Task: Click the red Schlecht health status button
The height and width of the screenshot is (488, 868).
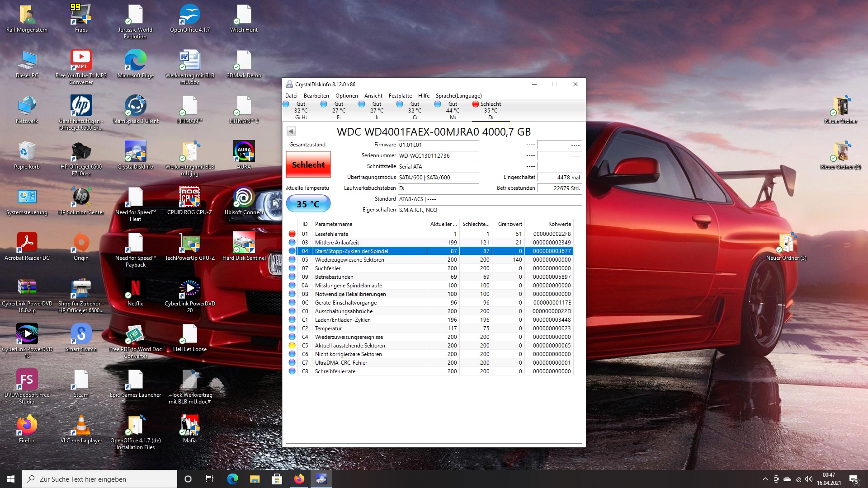Action: 308,165
